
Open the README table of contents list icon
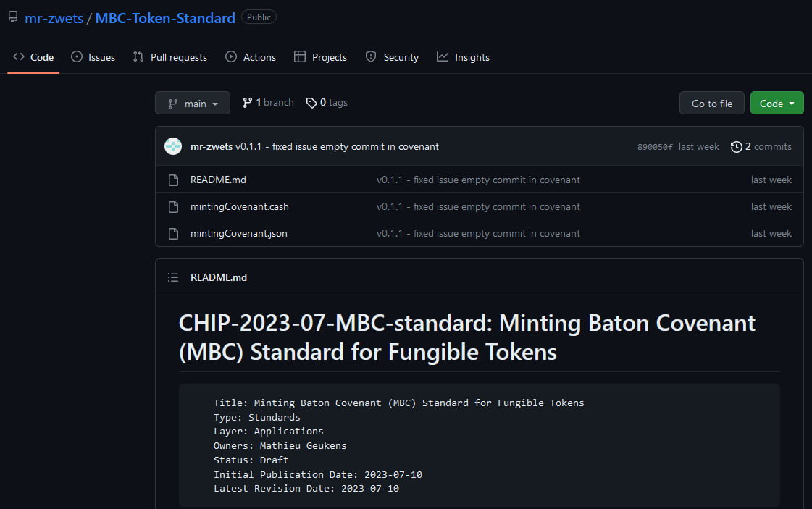(173, 277)
